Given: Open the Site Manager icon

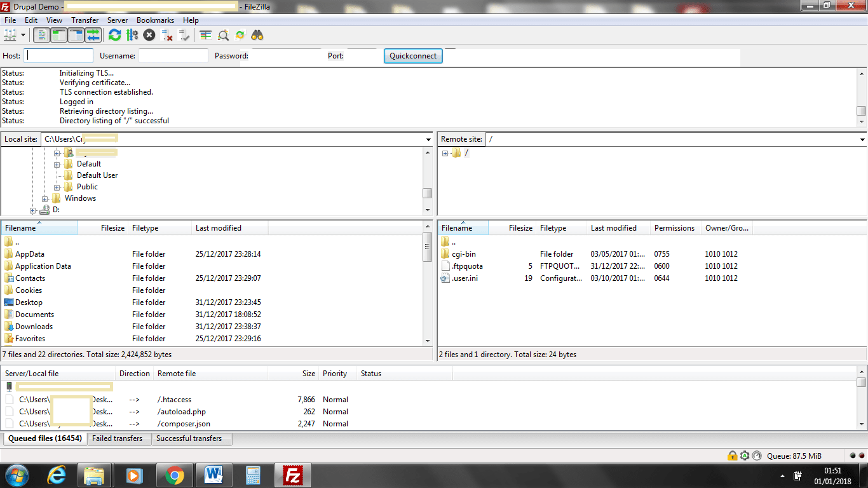Looking at the screenshot, I should click(10, 35).
